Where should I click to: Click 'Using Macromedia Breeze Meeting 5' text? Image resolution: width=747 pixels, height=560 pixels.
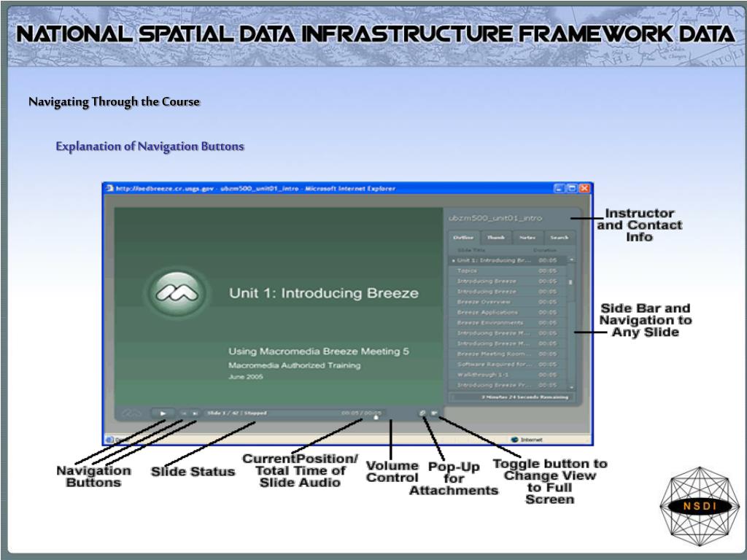[319, 351]
